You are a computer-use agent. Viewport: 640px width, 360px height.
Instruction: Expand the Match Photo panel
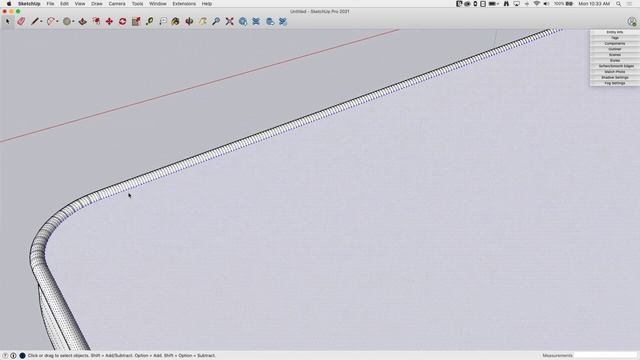(x=615, y=72)
